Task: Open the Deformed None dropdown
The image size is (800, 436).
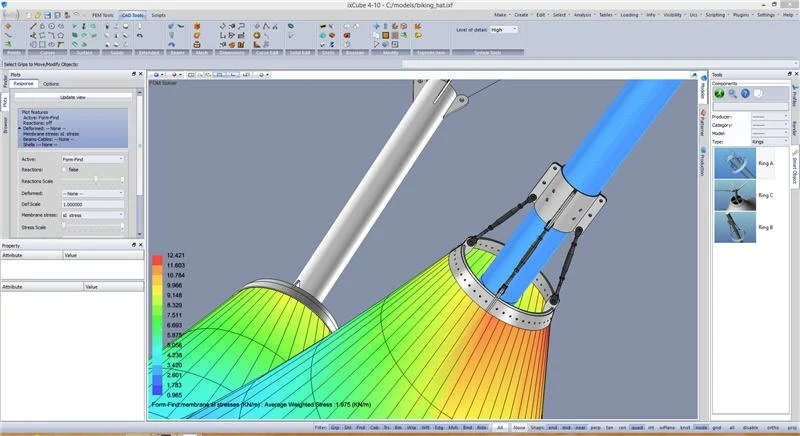Action: click(93, 193)
